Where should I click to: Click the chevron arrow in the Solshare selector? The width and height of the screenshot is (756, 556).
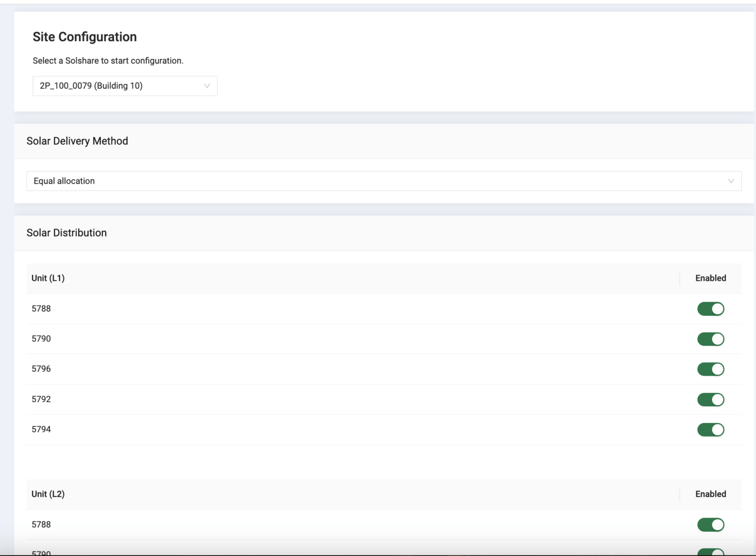(x=207, y=86)
